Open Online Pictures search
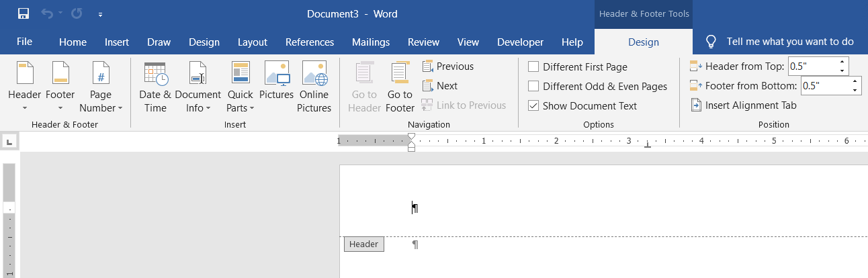Screen dimensions: 868x278 pyautogui.click(x=314, y=87)
